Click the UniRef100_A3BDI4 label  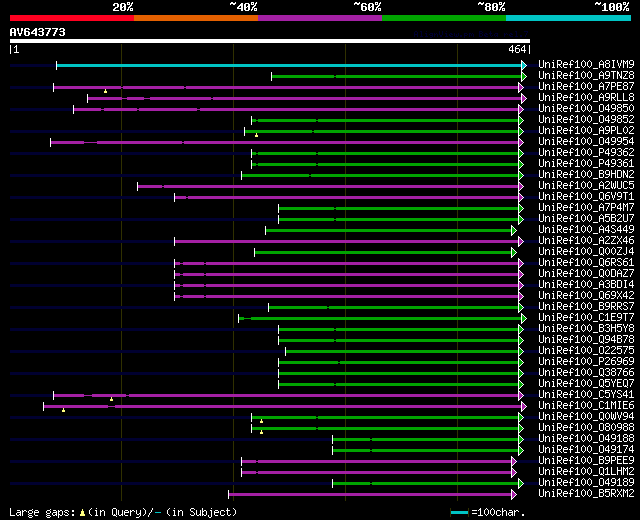pos(586,284)
